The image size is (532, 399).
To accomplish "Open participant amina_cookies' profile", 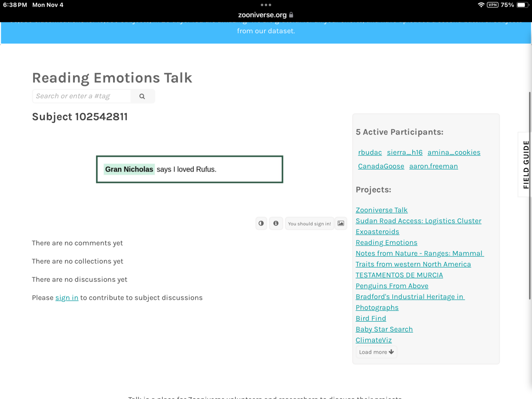I will coord(454,153).
